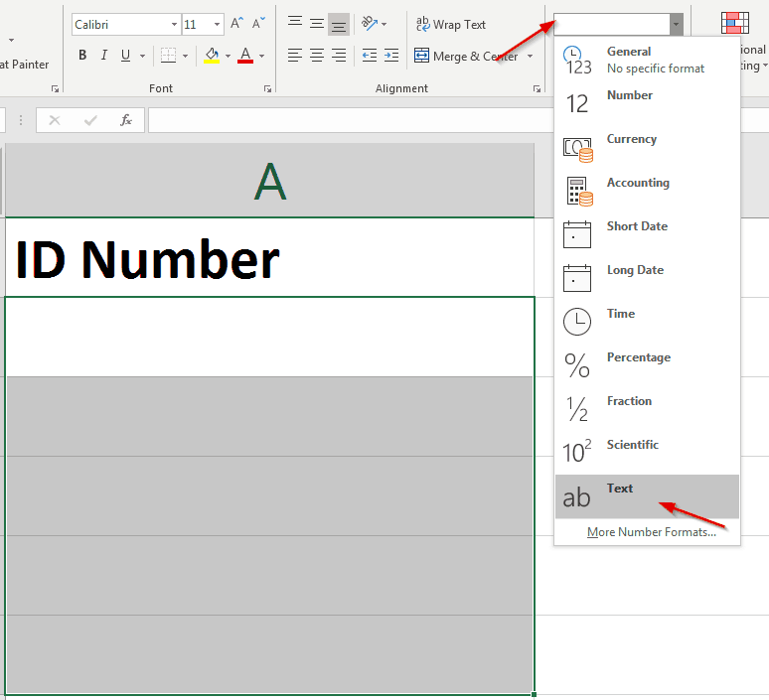The width and height of the screenshot is (769, 700).
Task: Open Merge & Center dropdown arrow
Action: 531,57
